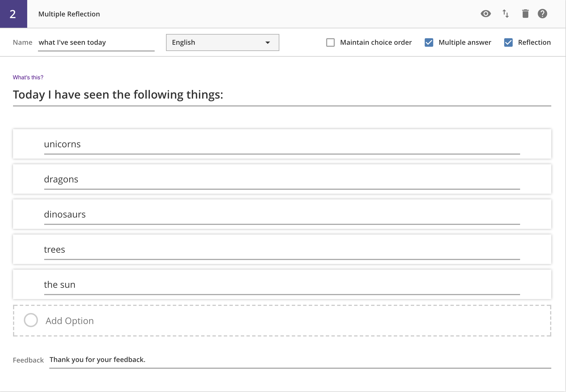This screenshot has height=392, width=566.
Task: Click the Multiple Reflection header title
Action: 69,14
